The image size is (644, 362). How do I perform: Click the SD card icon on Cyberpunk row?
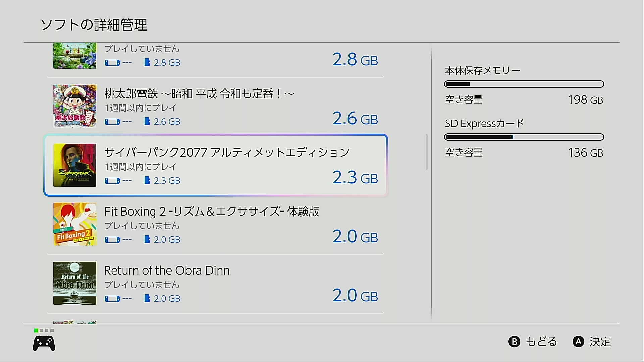point(147,180)
